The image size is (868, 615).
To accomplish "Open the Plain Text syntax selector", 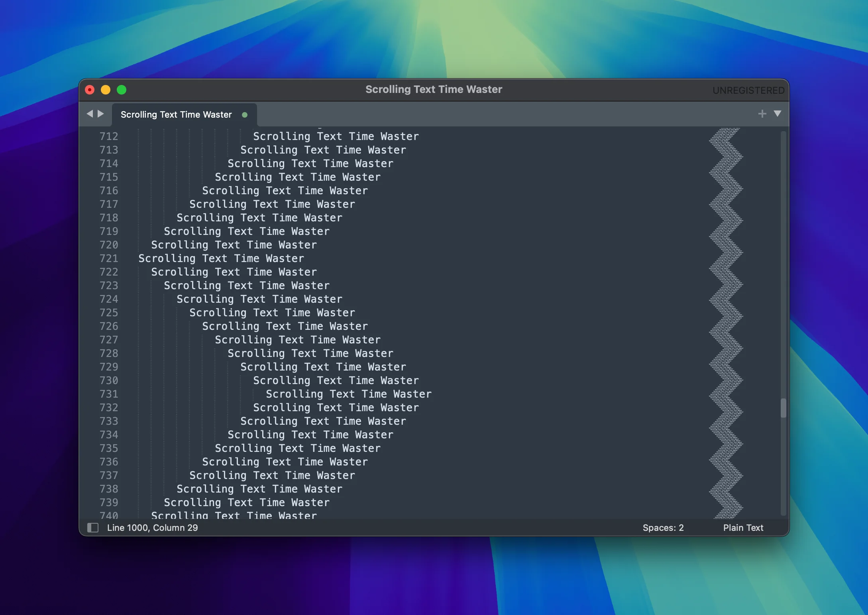I will click(743, 528).
